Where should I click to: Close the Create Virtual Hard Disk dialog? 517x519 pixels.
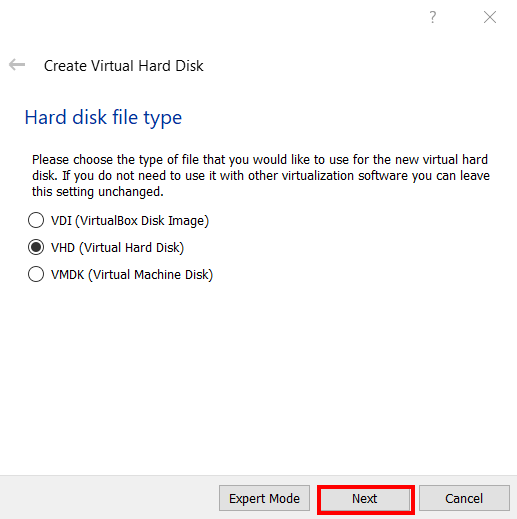(x=490, y=17)
